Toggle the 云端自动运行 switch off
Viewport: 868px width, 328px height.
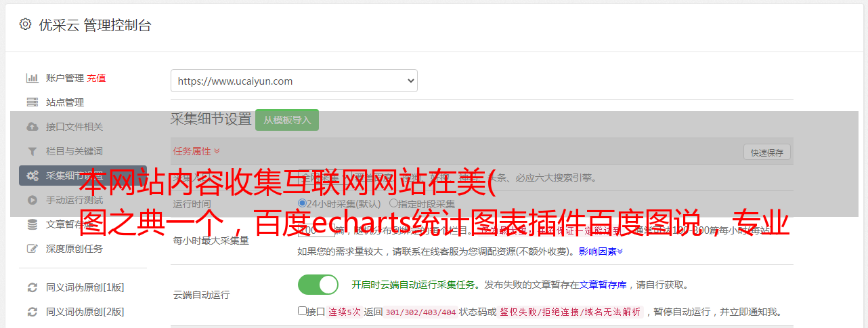pyautogui.click(x=318, y=285)
